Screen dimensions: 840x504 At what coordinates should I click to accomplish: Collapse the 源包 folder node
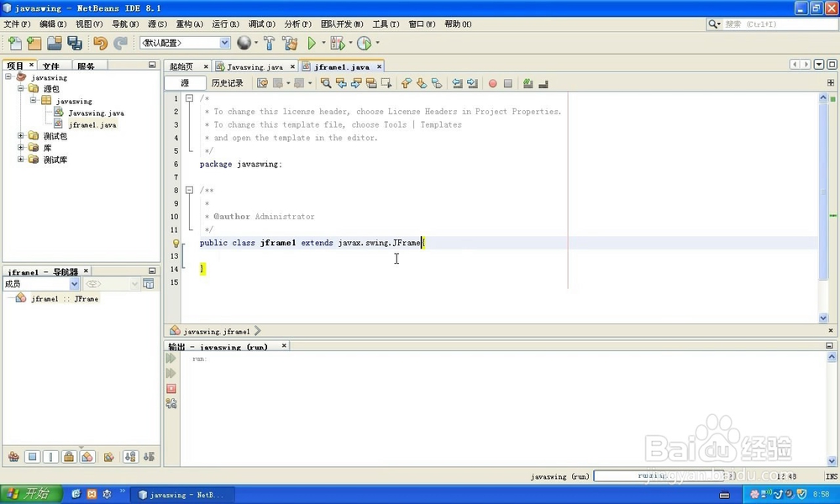21,88
